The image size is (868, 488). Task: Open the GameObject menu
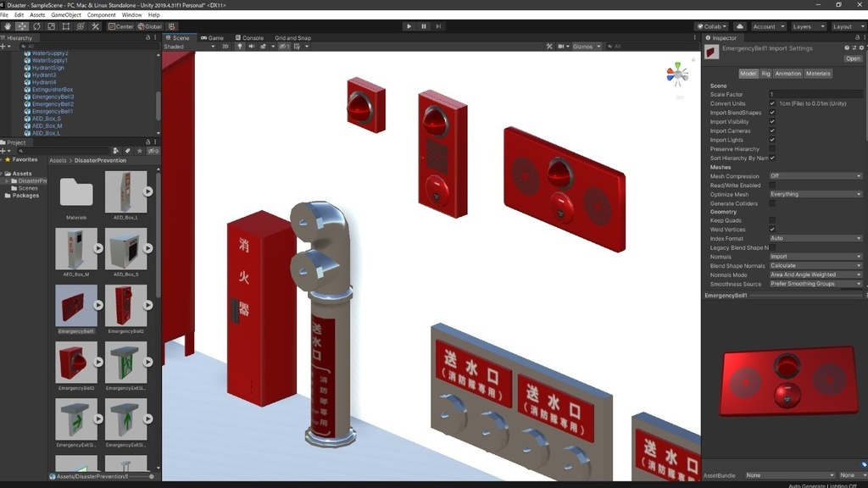[x=66, y=15]
